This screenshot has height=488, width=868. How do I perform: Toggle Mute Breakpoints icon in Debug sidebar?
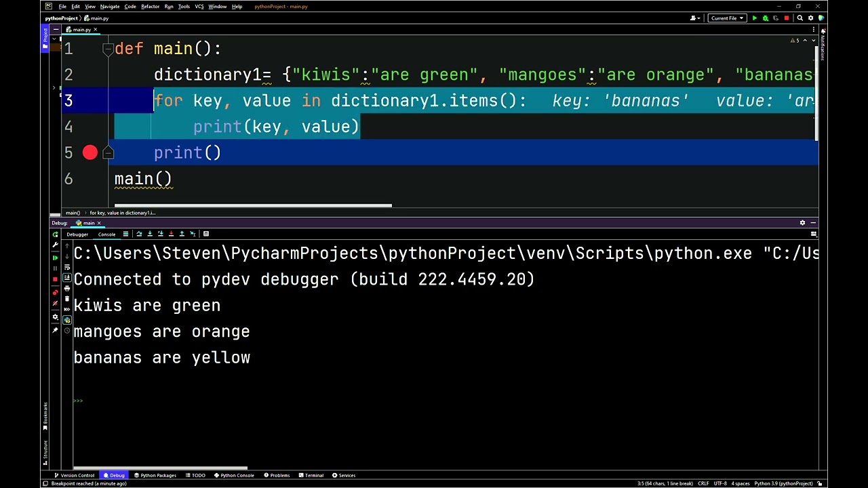click(x=55, y=304)
